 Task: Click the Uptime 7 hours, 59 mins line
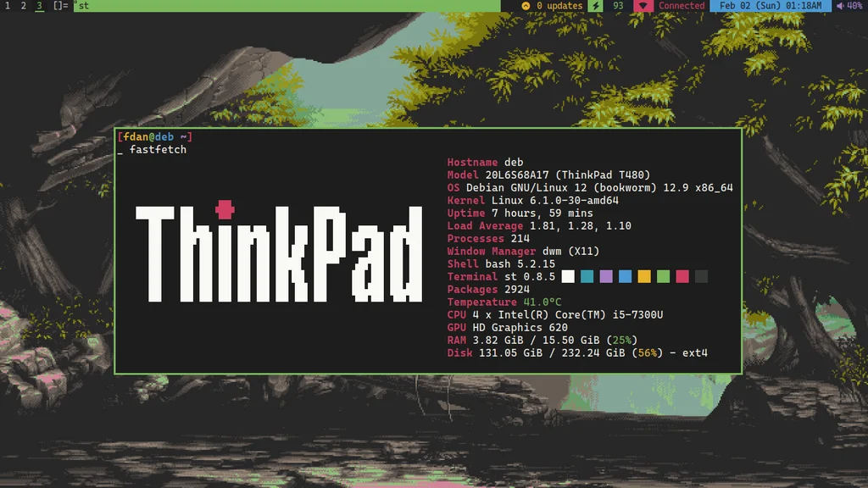point(520,213)
